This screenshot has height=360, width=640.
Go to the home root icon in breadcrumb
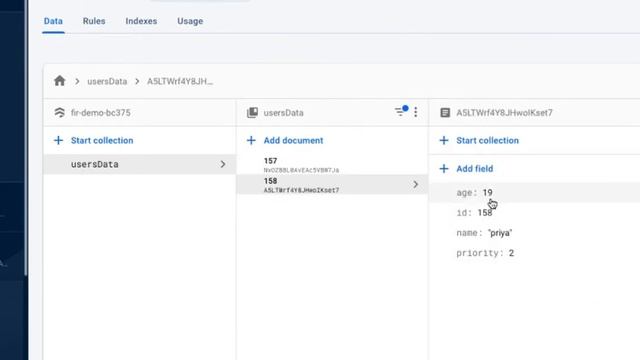coord(60,81)
